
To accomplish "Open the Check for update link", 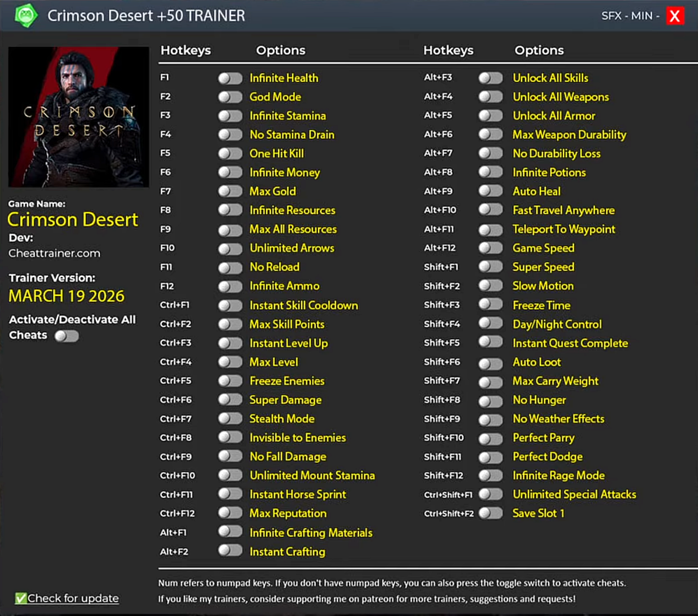I will (73, 598).
